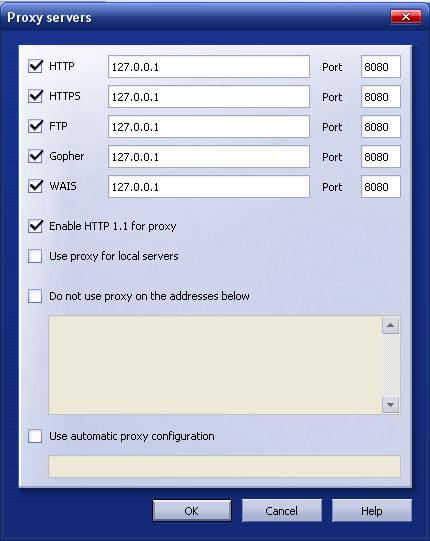Click the automatic proxy configuration URL field
The height and width of the screenshot is (541, 430).
[224, 466]
